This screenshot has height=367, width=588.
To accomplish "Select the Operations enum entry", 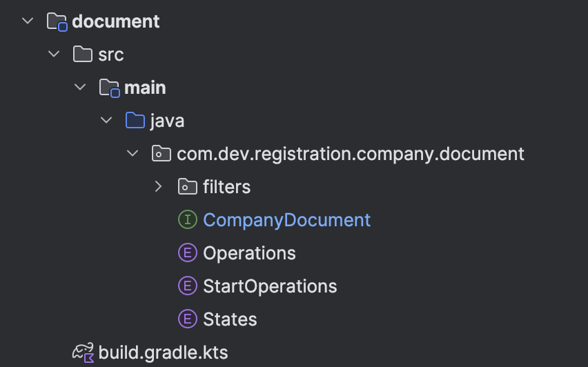I will [x=249, y=253].
